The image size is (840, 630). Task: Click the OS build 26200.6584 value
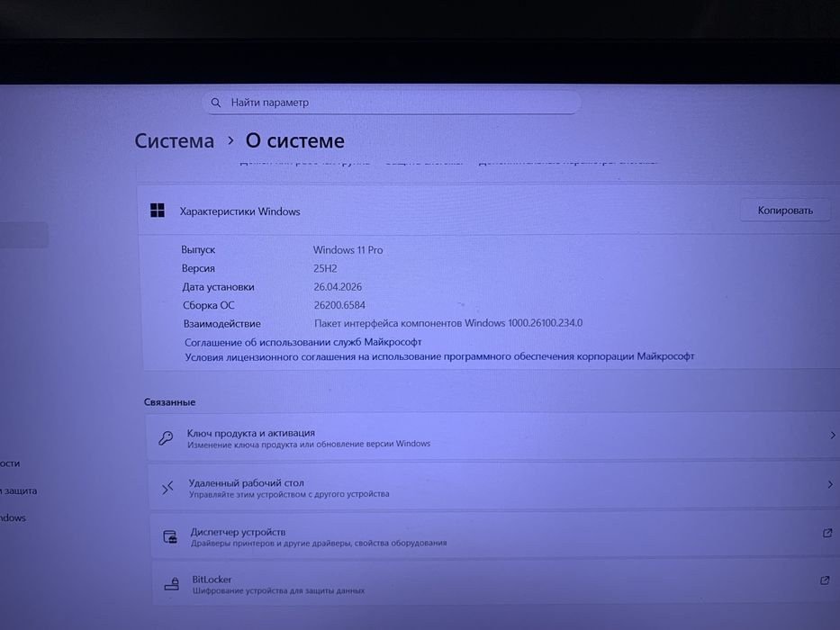point(339,305)
